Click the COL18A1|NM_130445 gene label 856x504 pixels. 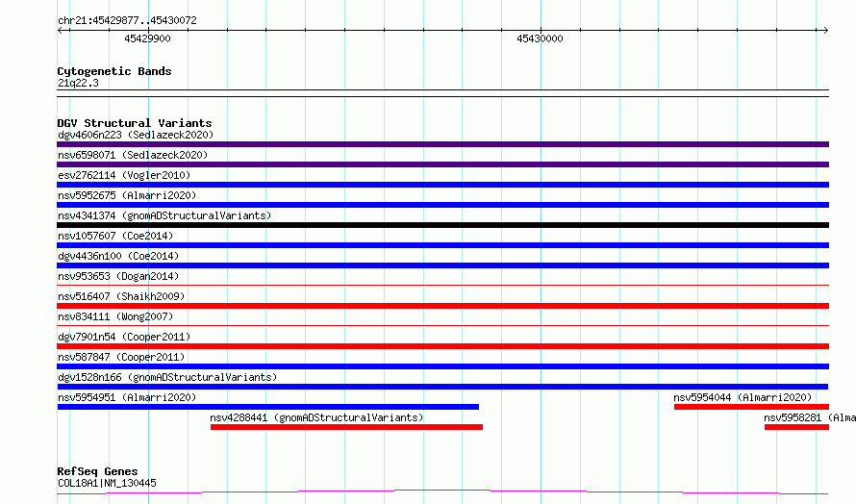107,483
